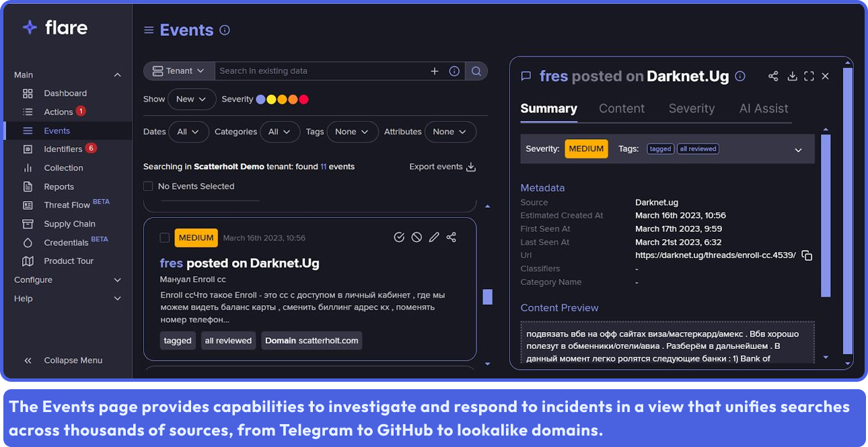
Task: Click the Collection bar-chart icon
Action: (x=28, y=168)
